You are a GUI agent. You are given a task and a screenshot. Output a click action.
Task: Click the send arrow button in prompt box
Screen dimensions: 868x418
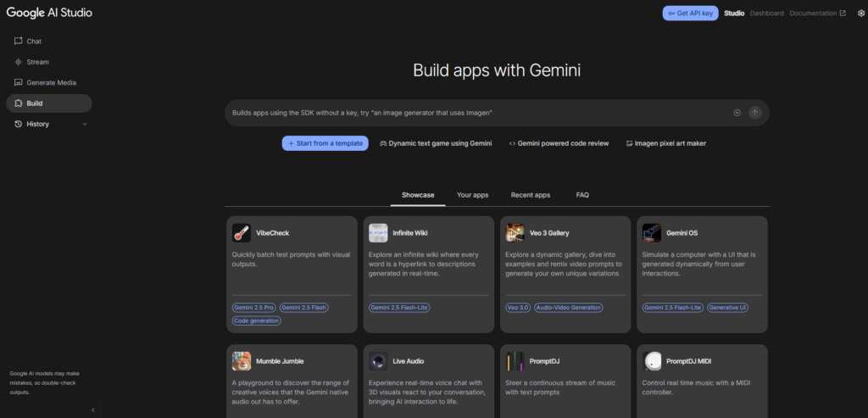pos(755,113)
